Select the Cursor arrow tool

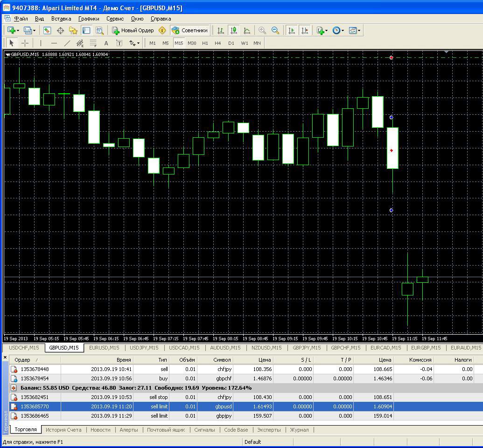(12, 43)
